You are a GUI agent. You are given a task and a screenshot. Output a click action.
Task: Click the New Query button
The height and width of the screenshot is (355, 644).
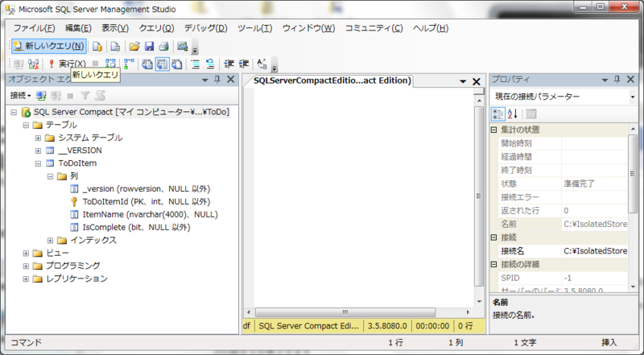click(48, 46)
